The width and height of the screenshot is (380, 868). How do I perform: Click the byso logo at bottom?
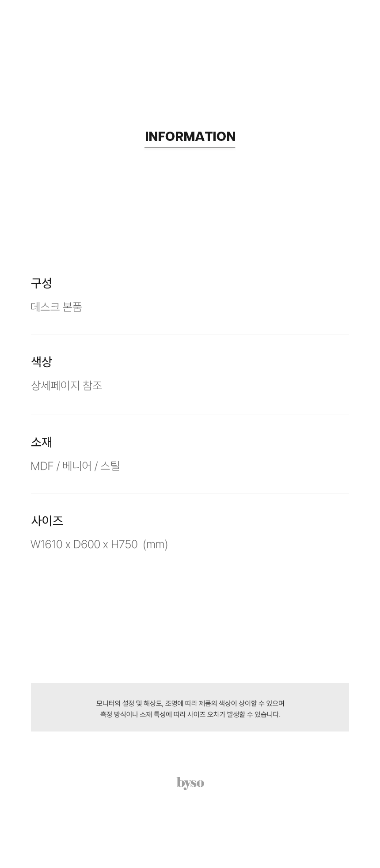pyautogui.click(x=190, y=783)
